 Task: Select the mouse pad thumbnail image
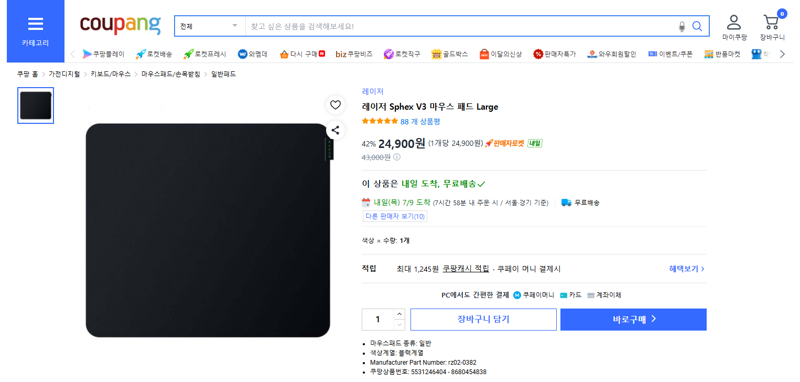tap(36, 106)
